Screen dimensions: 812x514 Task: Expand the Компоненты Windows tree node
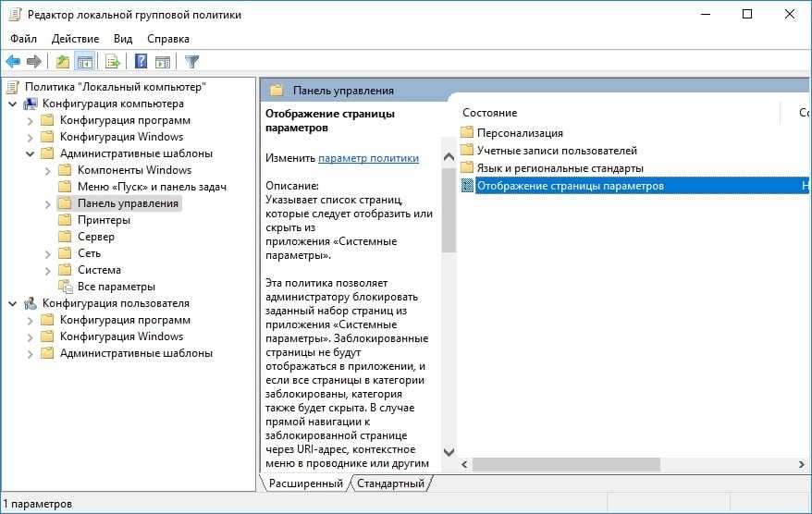[48, 170]
